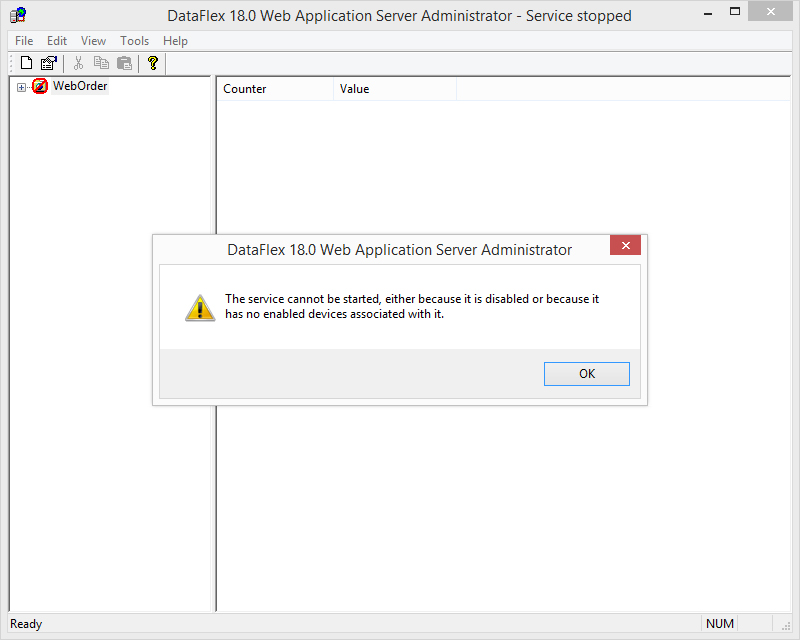
Task: Close the main Administrator window
Action: [770, 12]
